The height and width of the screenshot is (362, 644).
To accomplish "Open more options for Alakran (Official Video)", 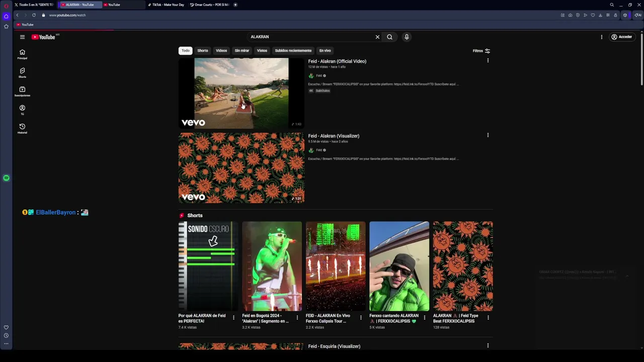I will tap(488, 61).
